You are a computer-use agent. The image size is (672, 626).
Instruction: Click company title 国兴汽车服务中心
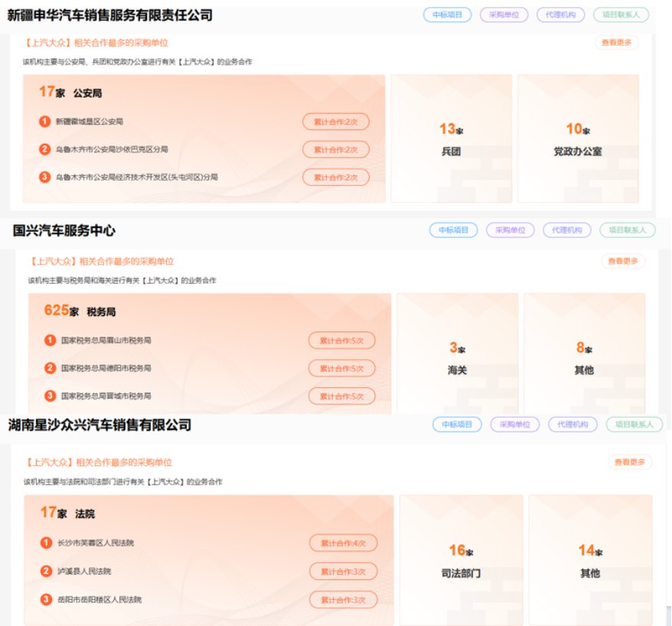64,230
